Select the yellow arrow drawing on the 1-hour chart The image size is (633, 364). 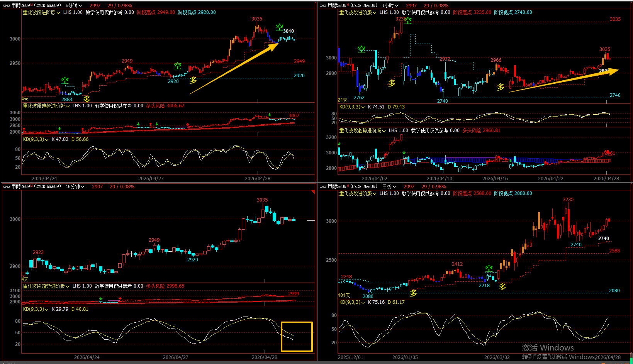pyautogui.click(x=564, y=81)
